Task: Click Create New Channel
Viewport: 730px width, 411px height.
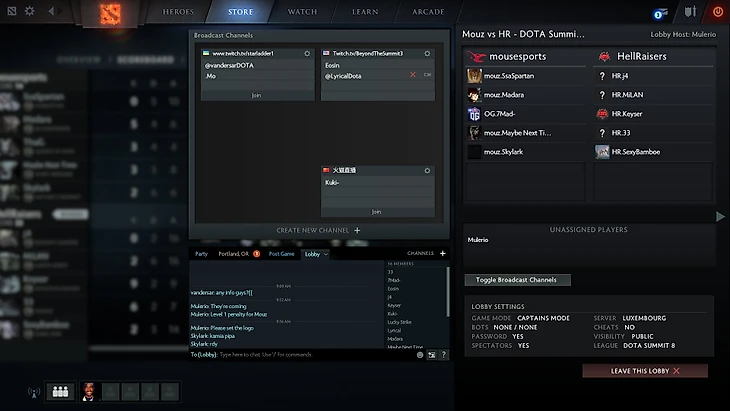Action: [x=318, y=230]
